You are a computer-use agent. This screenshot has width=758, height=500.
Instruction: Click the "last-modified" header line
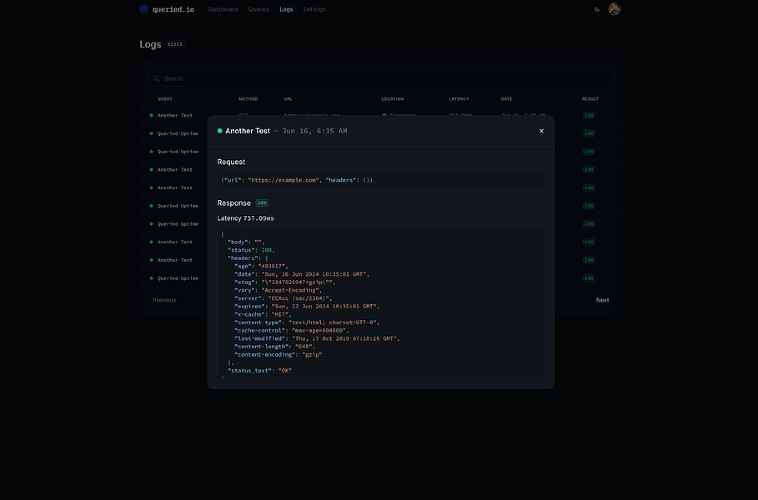tap(317, 338)
